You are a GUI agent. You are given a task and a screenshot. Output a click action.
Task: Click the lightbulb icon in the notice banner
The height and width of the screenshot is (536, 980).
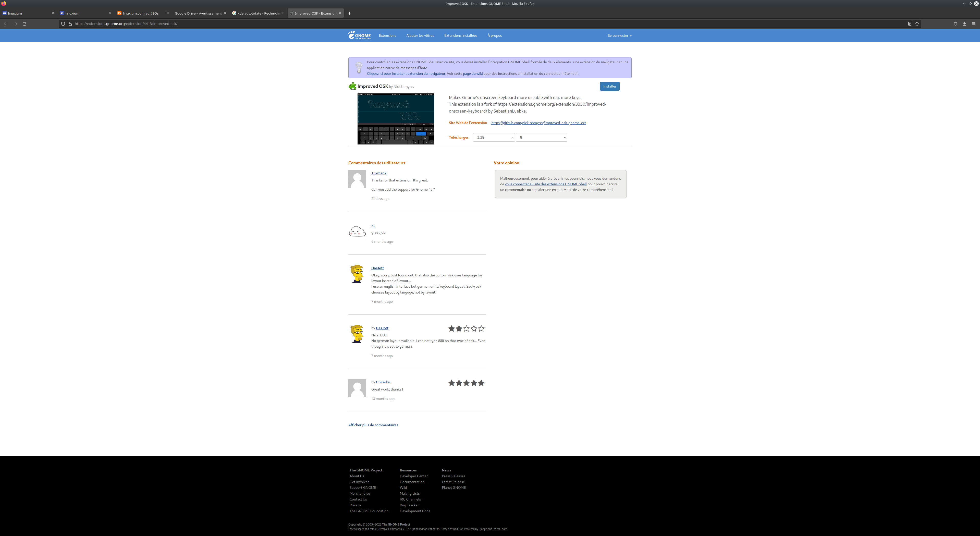pyautogui.click(x=358, y=68)
